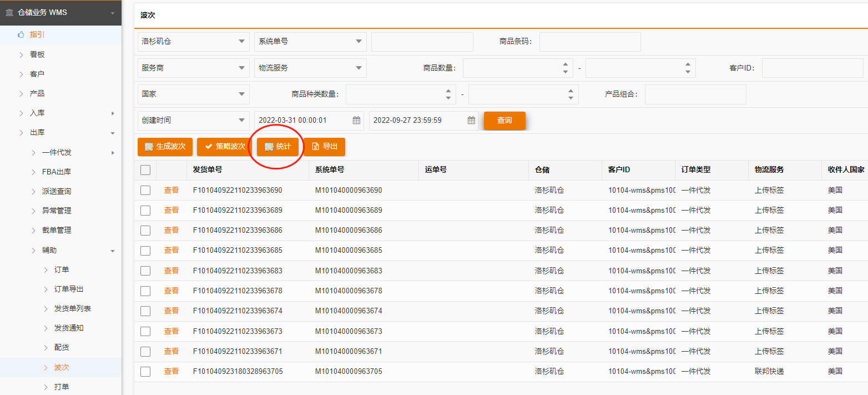Collapse the 仓储业务 WMS module menu
Viewport: 868px width, 395px height.
(60, 12)
